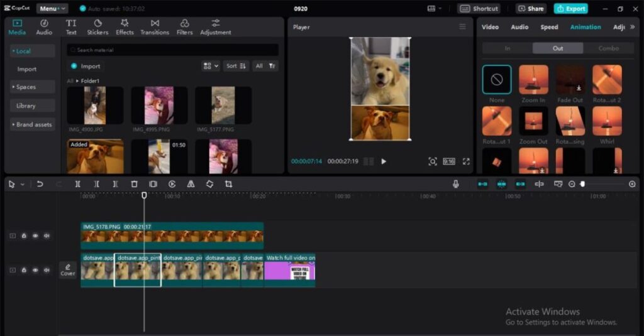Select the In animation tab
This screenshot has width=644, height=336.
coord(508,48)
